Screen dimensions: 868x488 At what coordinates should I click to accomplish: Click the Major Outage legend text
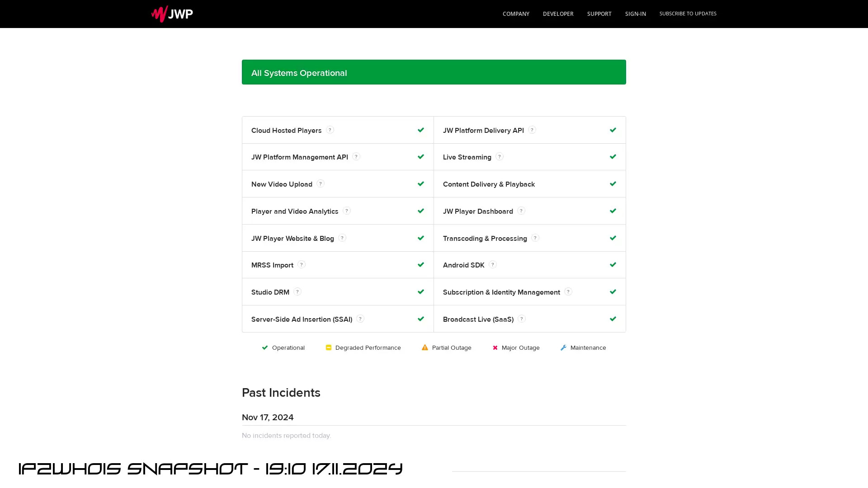(521, 348)
